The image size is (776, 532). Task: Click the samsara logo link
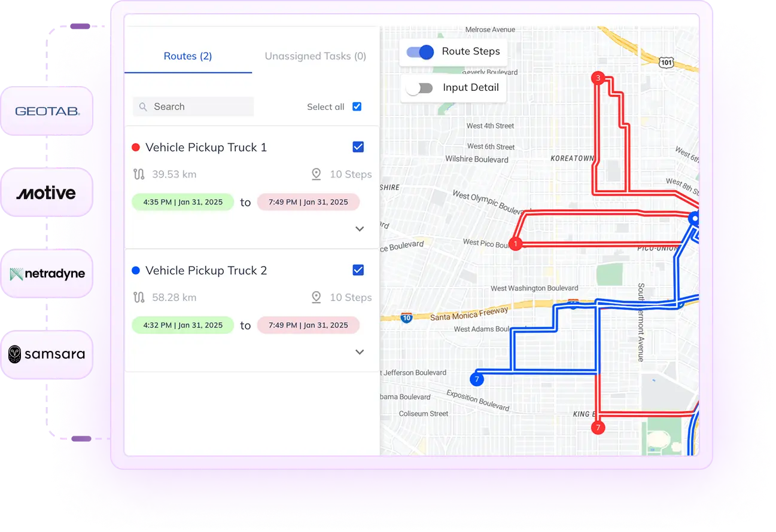(x=47, y=354)
